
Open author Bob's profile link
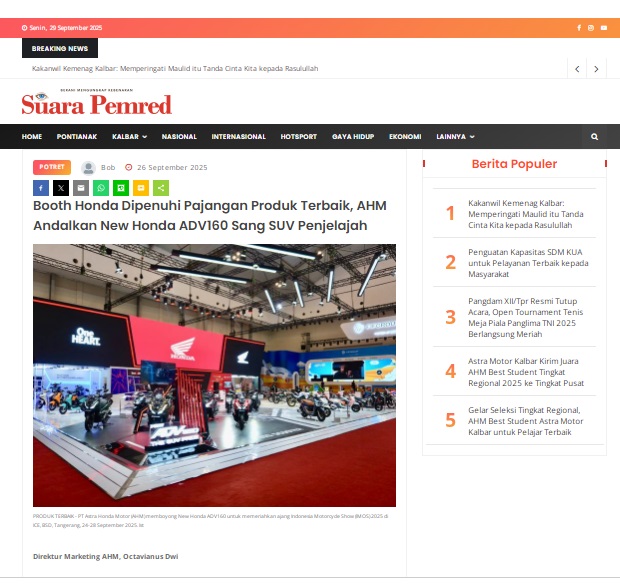click(108, 168)
